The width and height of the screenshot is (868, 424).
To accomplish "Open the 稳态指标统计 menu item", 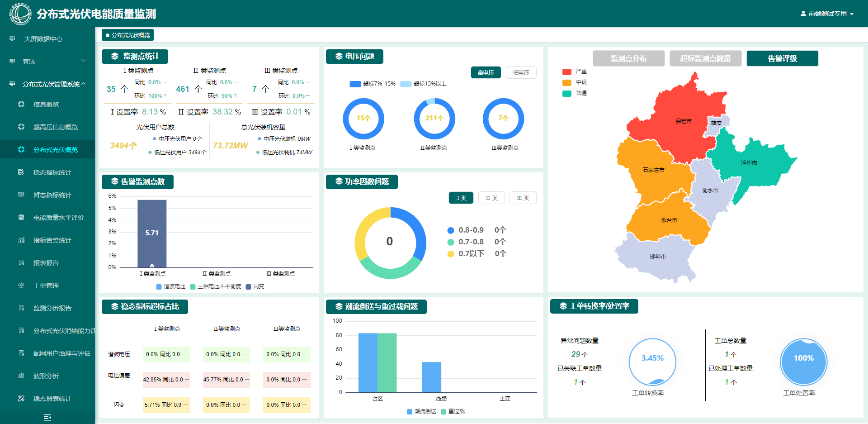I will 47,172.
